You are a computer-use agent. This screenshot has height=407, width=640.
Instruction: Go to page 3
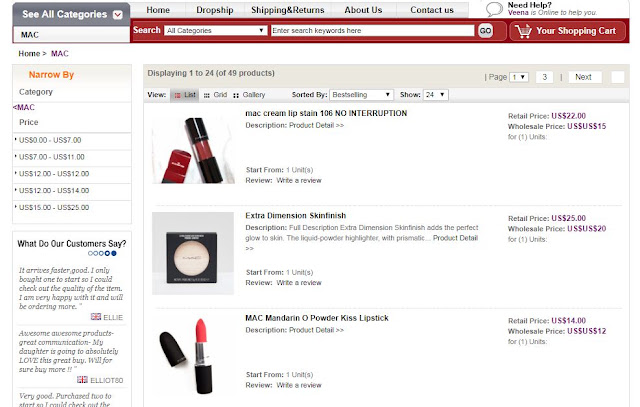pos(544,77)
